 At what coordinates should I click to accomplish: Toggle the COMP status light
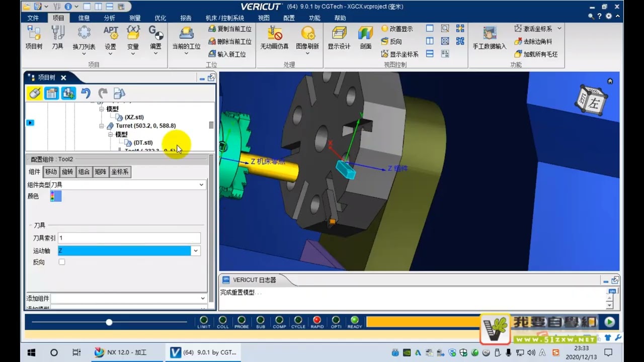tap(279, 320)
